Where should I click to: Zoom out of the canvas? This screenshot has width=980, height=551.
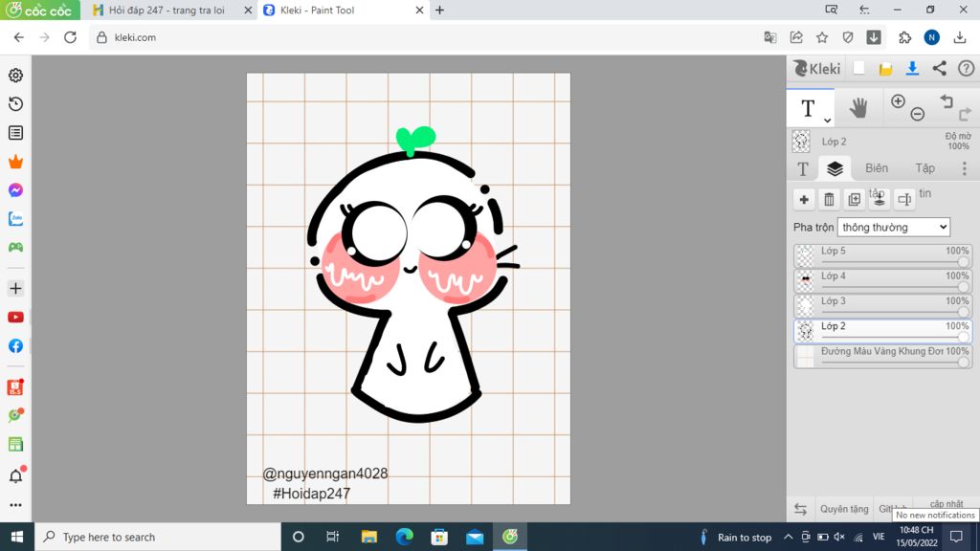point(918,114)
